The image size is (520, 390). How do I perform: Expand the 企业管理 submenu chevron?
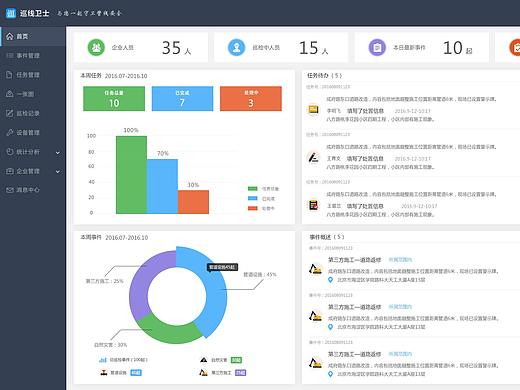coord(58,172)
